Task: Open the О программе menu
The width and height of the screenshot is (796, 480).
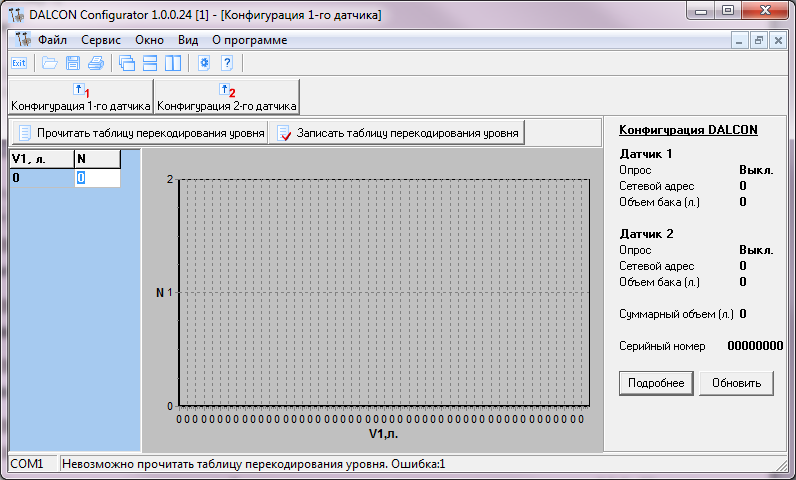Action: [x=249, y=40]
